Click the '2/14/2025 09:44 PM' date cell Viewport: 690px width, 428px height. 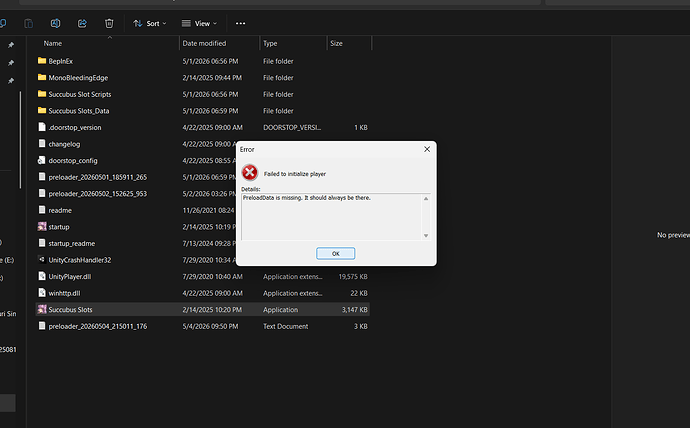point(212,78)
